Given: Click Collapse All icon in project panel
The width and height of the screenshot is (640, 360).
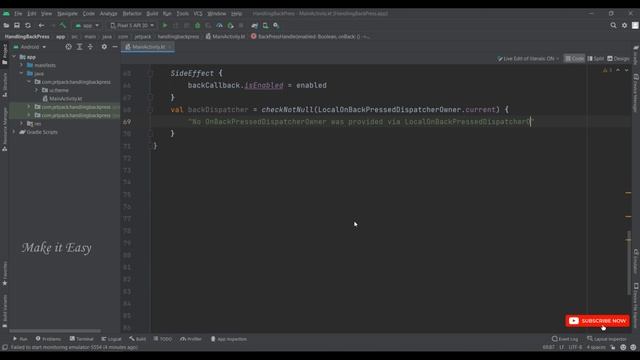Looking at the screenshot, I should point(90,47).
